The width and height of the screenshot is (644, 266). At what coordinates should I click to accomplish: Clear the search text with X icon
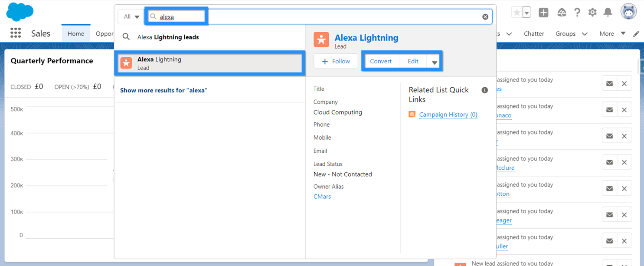pyautogui.click(x=485, y=16)
